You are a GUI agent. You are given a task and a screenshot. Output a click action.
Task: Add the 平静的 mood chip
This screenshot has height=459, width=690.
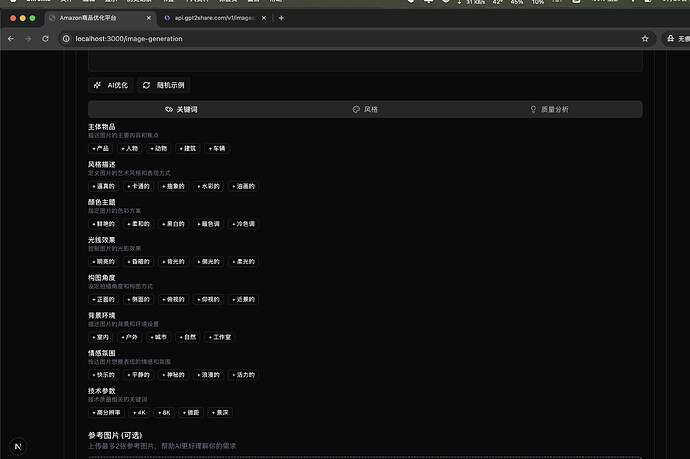[x=138, y=375]
